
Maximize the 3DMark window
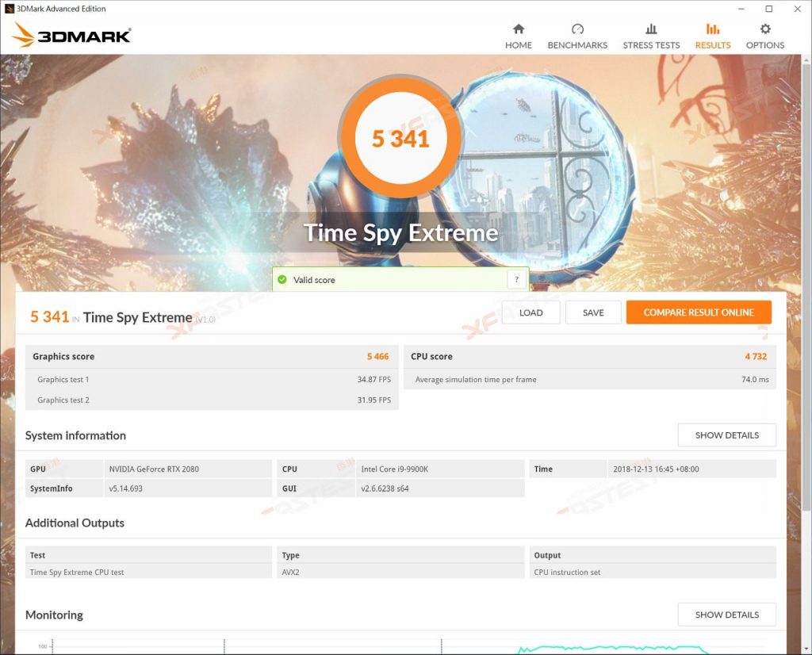pos(769,9)
